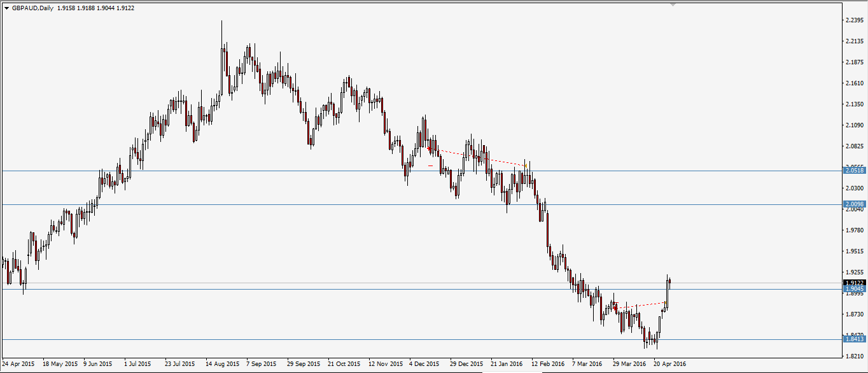The image size is (868, 373).
Task: Click the GBPAUD,Daily chart title
Action: pos(32,8)
